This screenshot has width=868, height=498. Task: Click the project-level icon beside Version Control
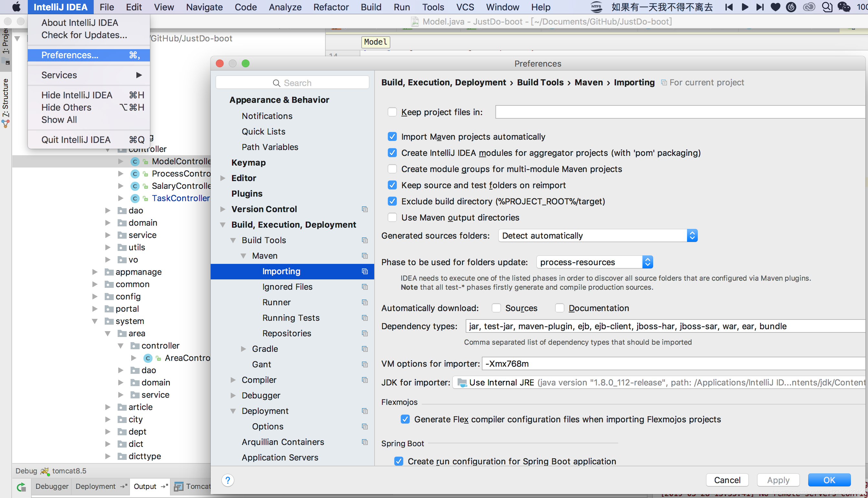(x=365, y=209)
